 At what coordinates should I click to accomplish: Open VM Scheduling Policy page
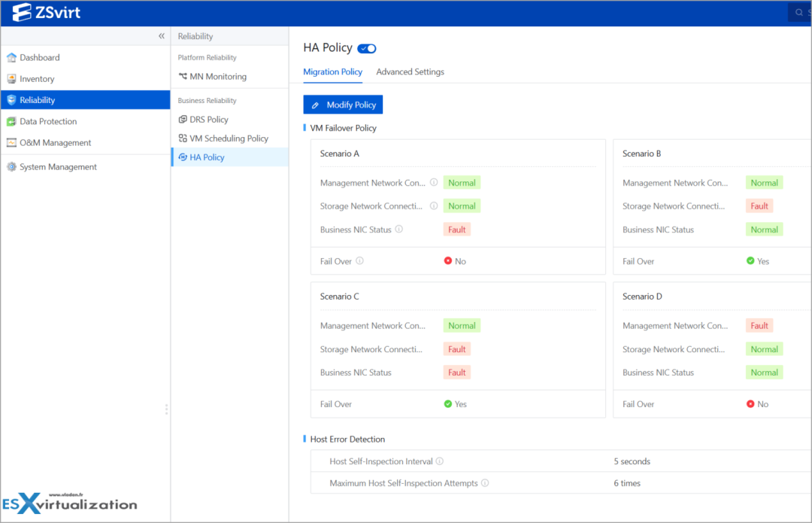(230, 138)
